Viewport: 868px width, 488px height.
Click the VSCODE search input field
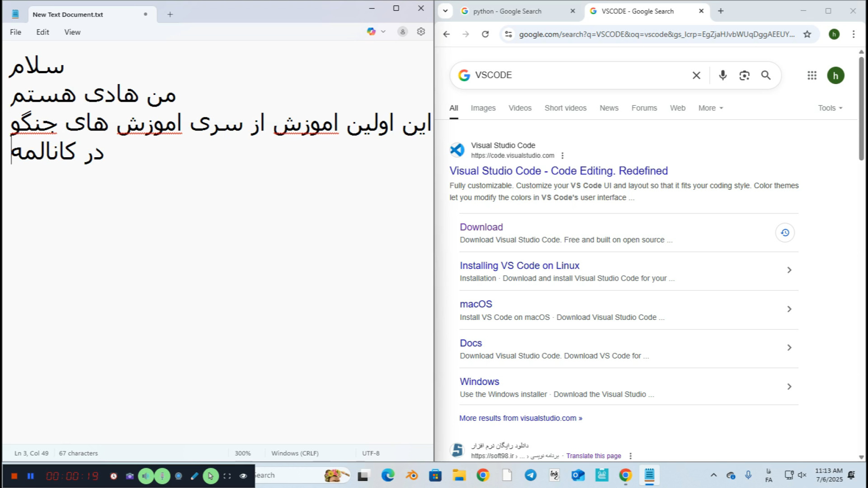click(579, 75)
